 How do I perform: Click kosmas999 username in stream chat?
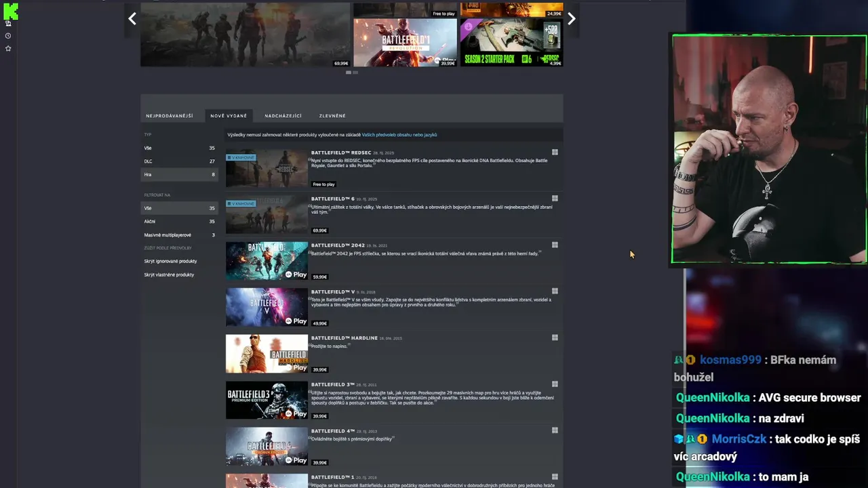tap(730, 360)
